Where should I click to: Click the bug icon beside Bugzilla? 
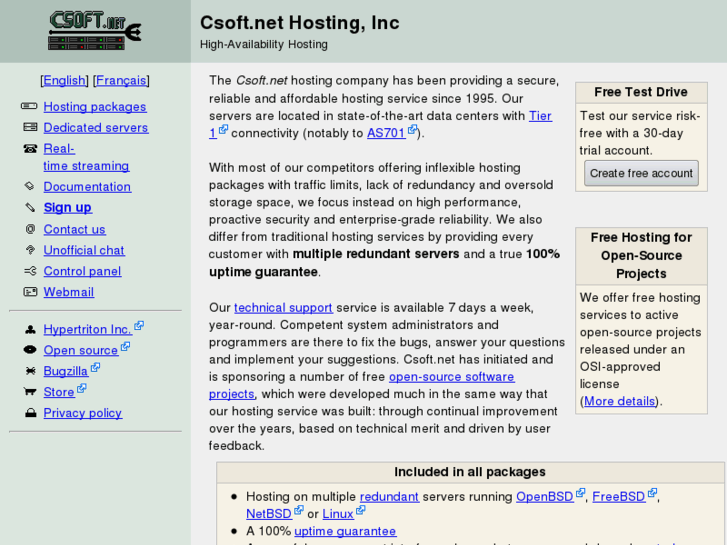point(30,371)
